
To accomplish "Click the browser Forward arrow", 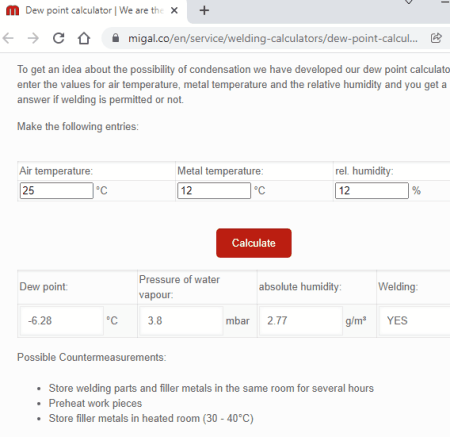I will pos(33,38).
